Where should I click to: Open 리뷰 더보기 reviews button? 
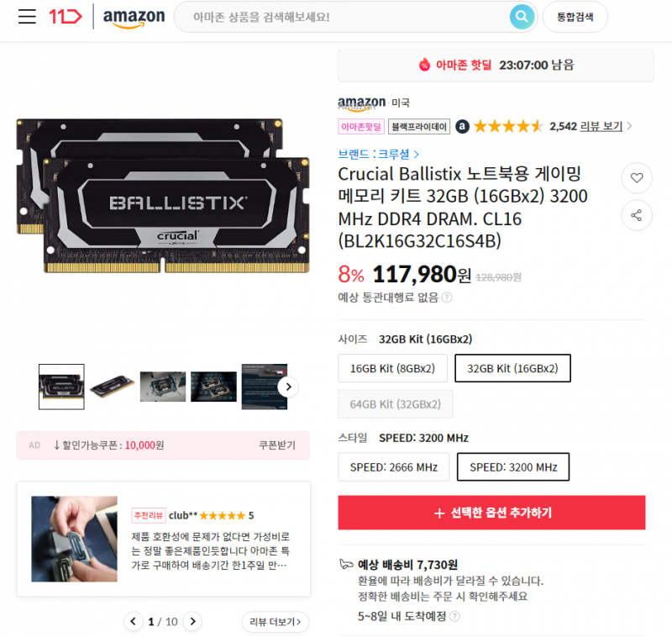tap(276, 622)
